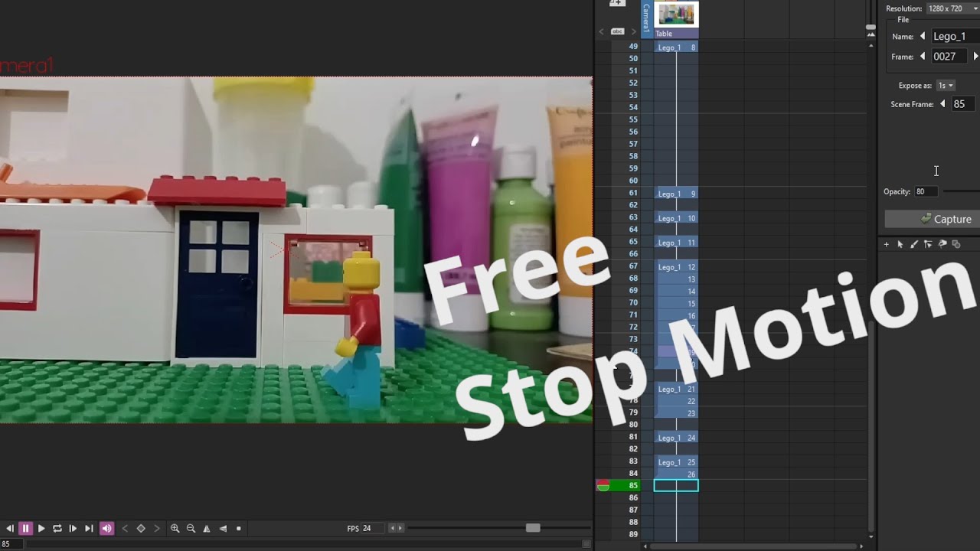980x551 pixels.
Task: Select the control point editor tool icon
Action: (928, 244)
